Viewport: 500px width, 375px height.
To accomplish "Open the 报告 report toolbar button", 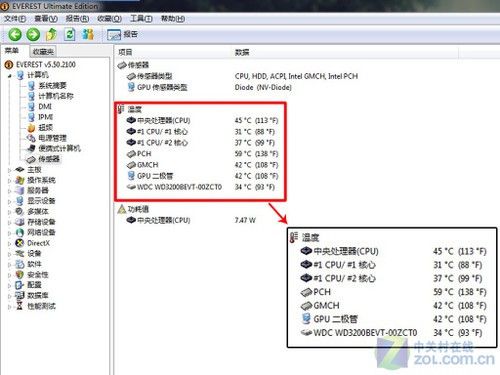I will [x=122, y=34].
